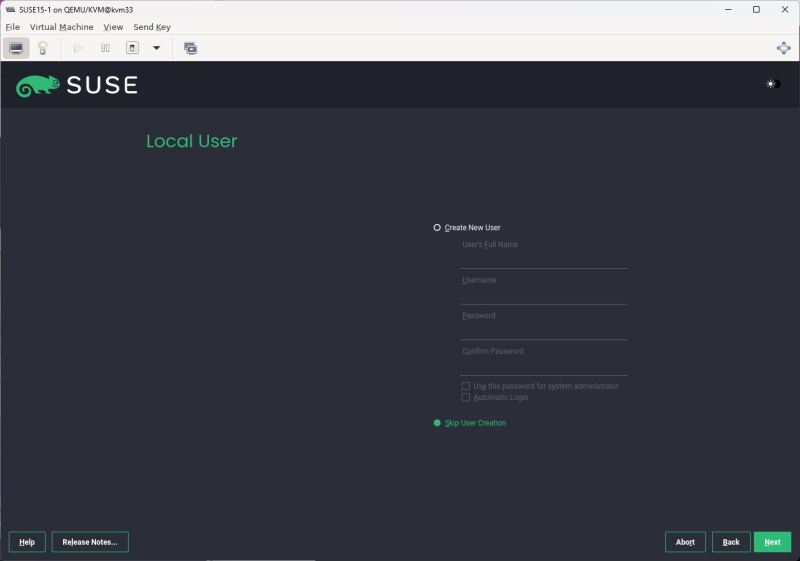
Task: Select Skip User Creation radio button
Action: click(x=437, y=423)
